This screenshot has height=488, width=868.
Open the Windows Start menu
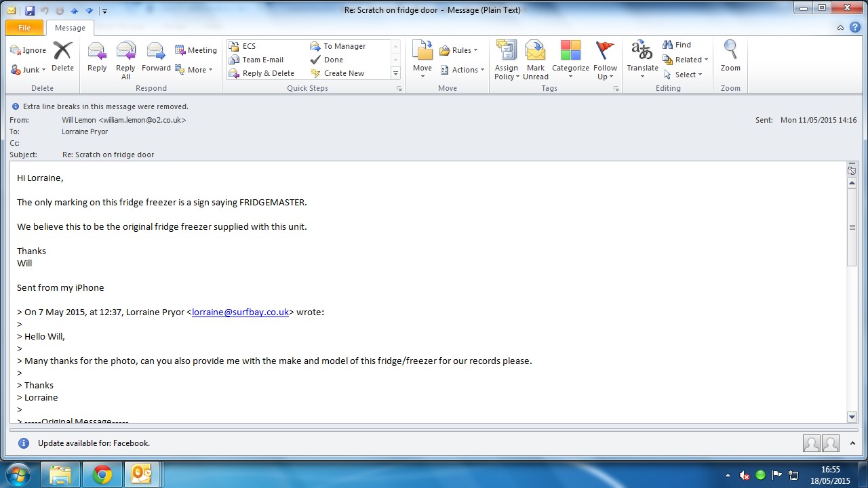click(18, 474)
